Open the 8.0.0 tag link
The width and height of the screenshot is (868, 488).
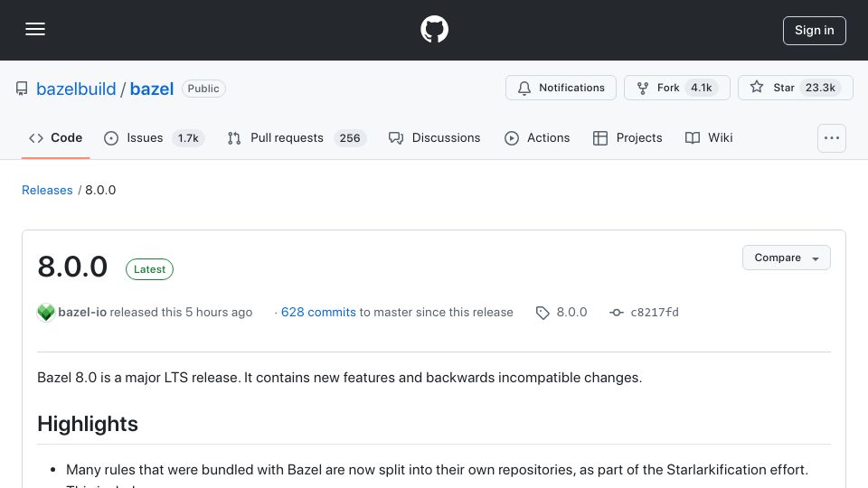point(571,313)
